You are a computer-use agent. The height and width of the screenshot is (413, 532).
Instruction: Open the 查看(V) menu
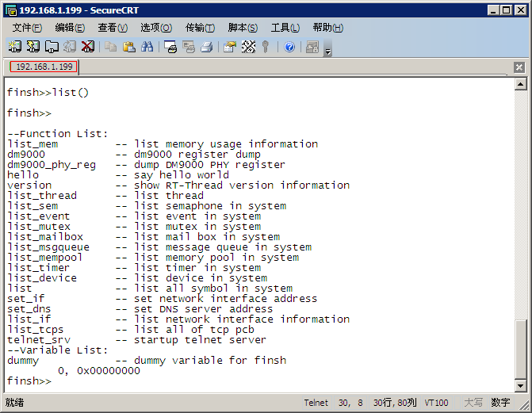[x=113, y=28]
